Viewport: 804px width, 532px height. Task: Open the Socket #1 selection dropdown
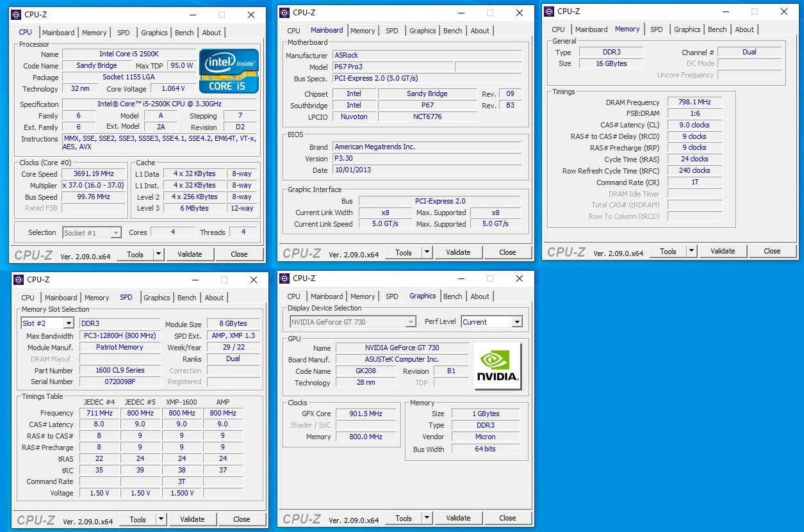(116, 233)
